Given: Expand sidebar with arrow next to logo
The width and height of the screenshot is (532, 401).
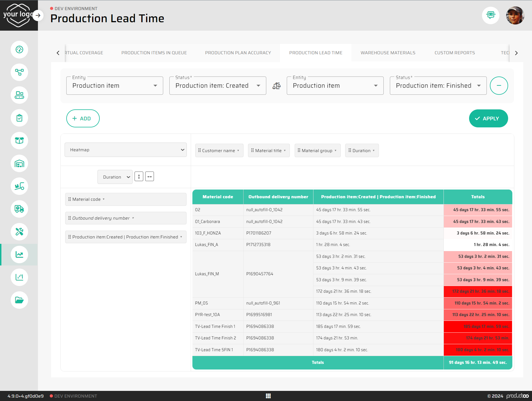Looking at the screenshot, I should (38, 15).
